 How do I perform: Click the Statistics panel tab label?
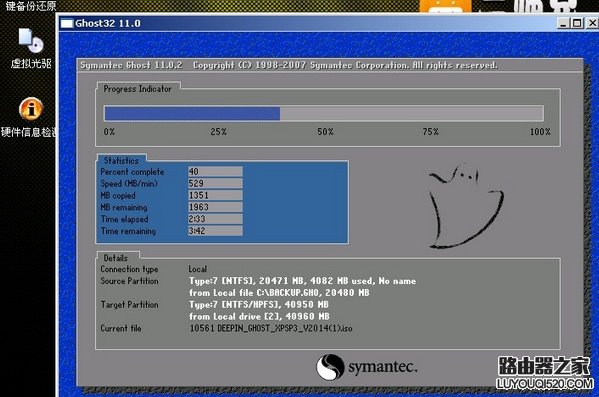(x=121, y=160)
